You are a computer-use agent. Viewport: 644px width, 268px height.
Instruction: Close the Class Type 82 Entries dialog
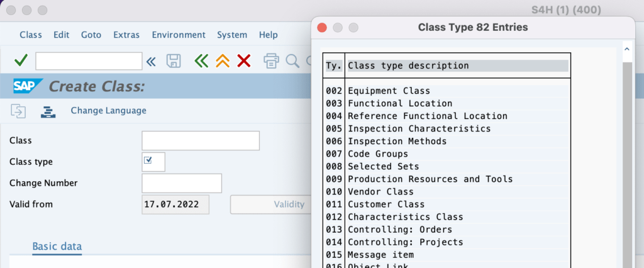tap(322, 28)
